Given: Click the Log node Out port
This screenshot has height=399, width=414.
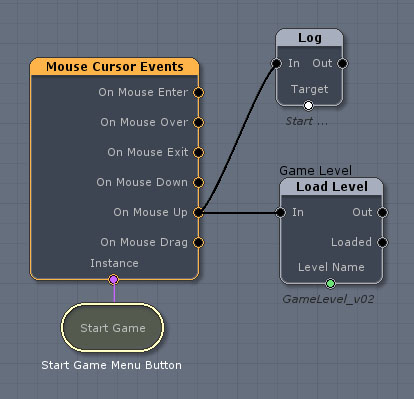Looking at the screenshot, I should pos(342,63).
